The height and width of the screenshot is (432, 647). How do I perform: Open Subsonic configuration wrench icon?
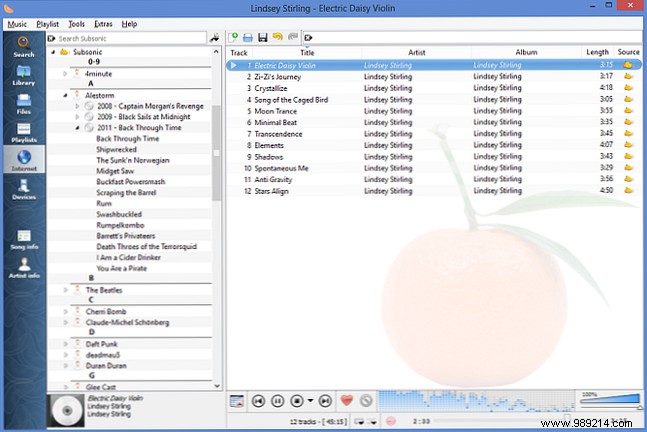click(215, 38)
